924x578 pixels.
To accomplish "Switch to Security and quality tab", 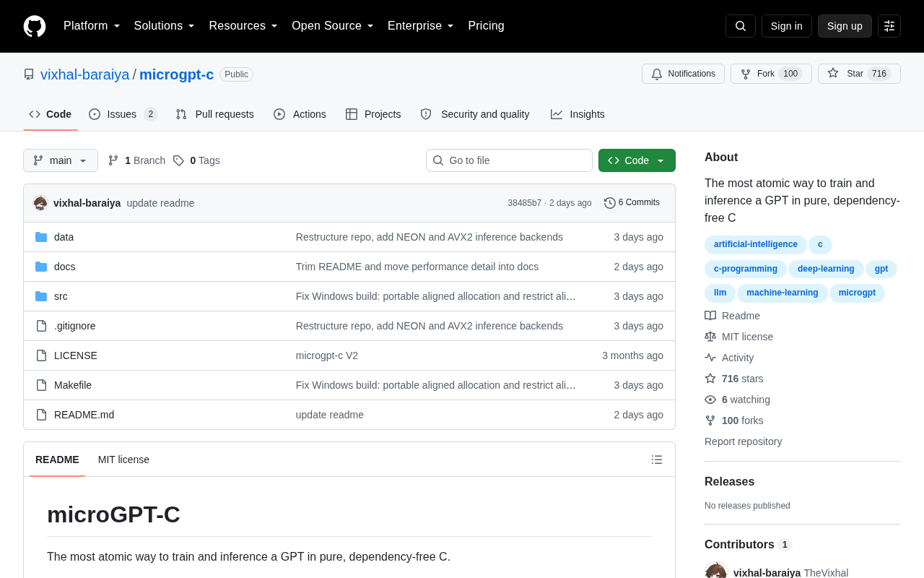I will pyautogui.click(x=475, y=114).
